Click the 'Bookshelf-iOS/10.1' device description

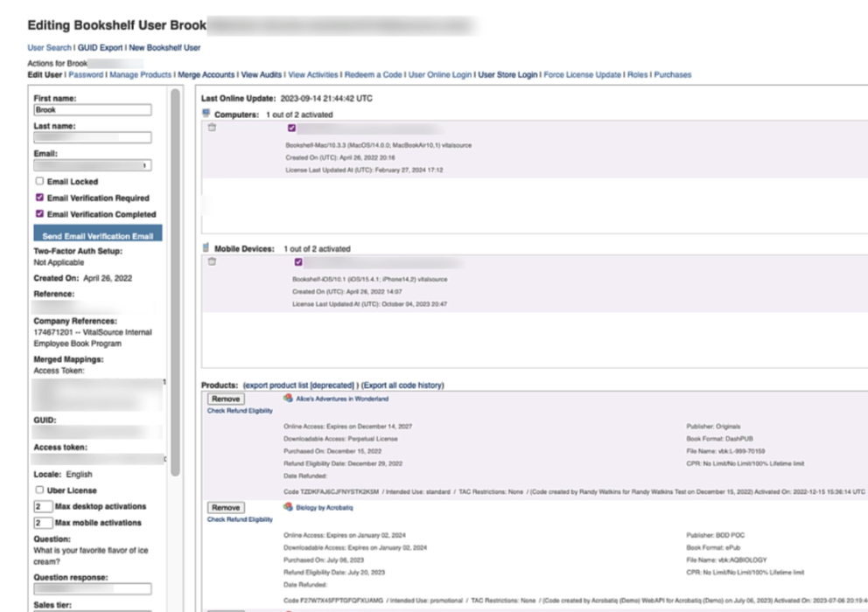pyautogui.click(x=370, y=280)
